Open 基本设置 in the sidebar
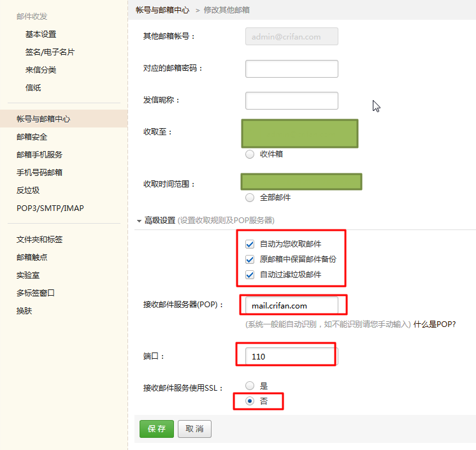Screen dimensions: 476x450 pos(41,34)
